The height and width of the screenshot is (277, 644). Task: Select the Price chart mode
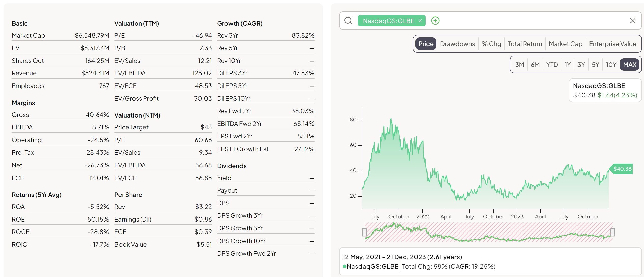coord(426,44)
